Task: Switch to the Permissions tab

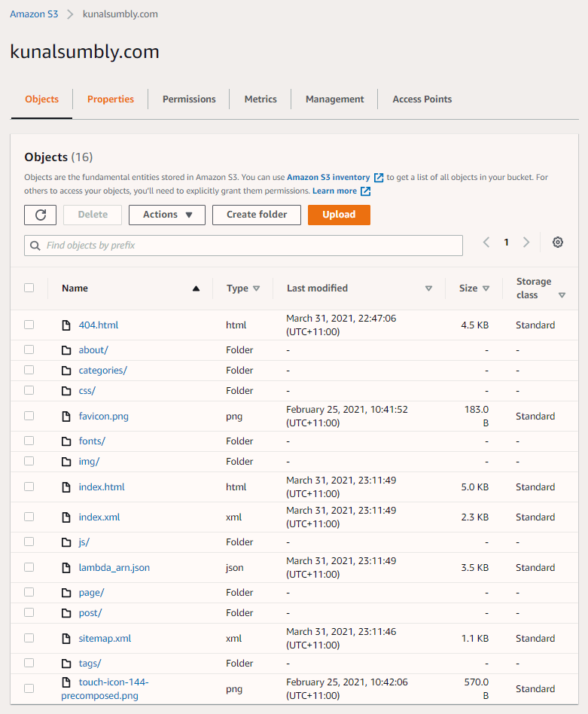Action: pos(188,99)
